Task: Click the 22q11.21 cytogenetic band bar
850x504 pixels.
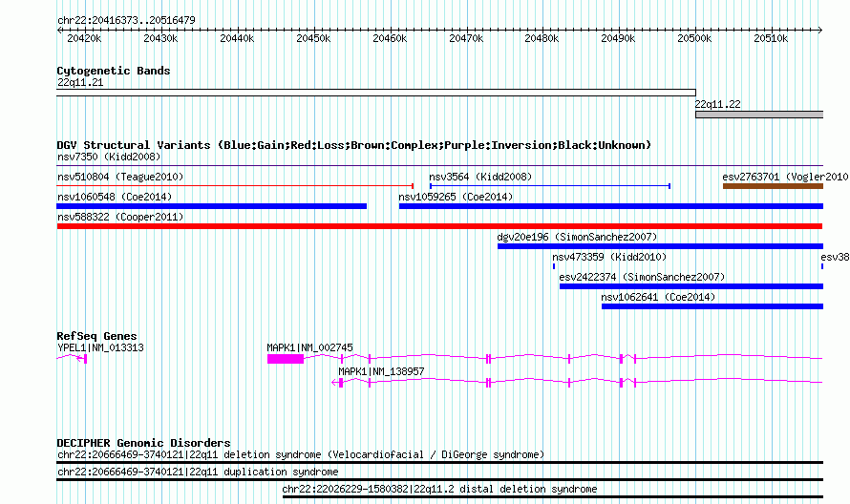Action: (x=376, y=93)
